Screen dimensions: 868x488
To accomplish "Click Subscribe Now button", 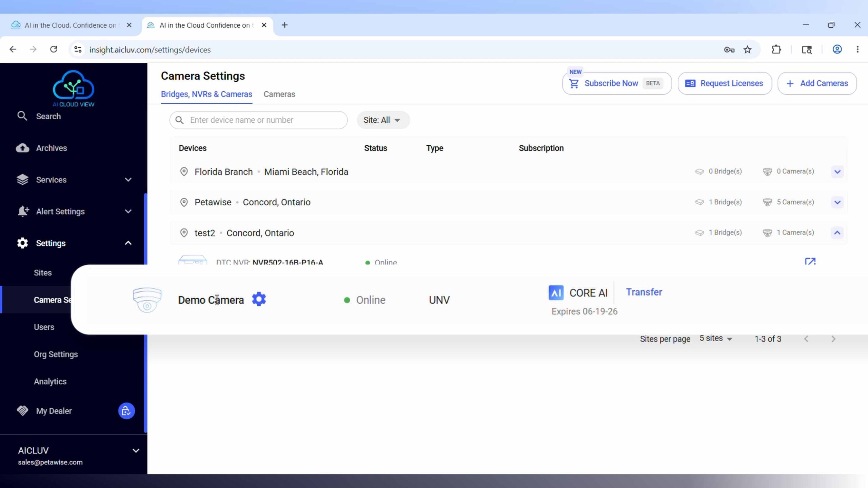I will [x=617, y=83].
